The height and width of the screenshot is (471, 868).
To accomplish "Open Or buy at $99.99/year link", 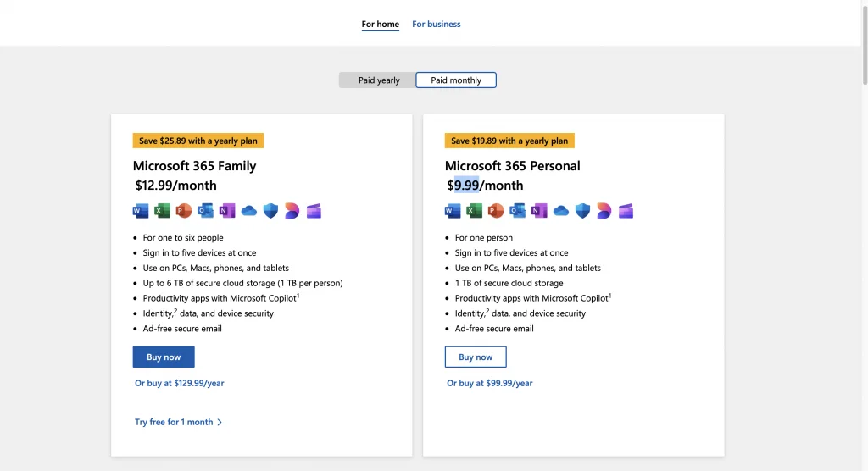I will point(490,383).
